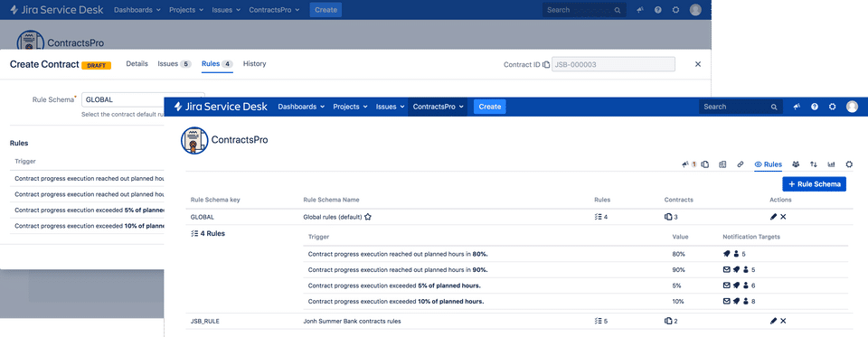Click the bell icon in the 10% rule row
The image size is (868, 337).
736,301
